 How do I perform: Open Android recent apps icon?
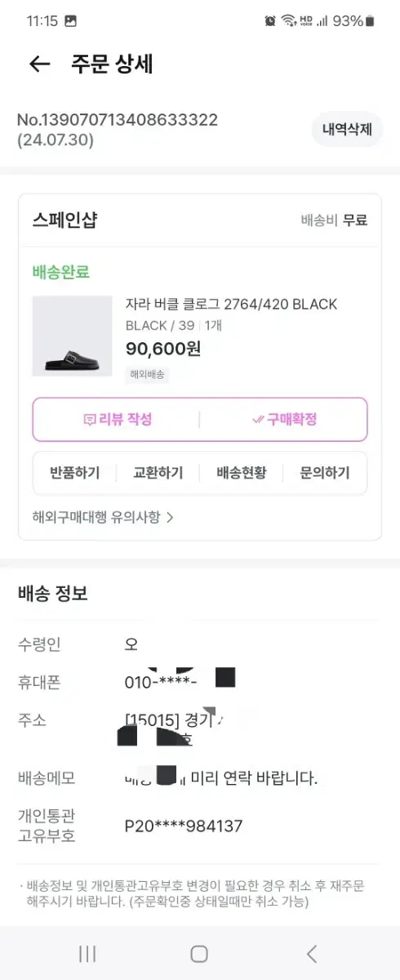(87, 953)
